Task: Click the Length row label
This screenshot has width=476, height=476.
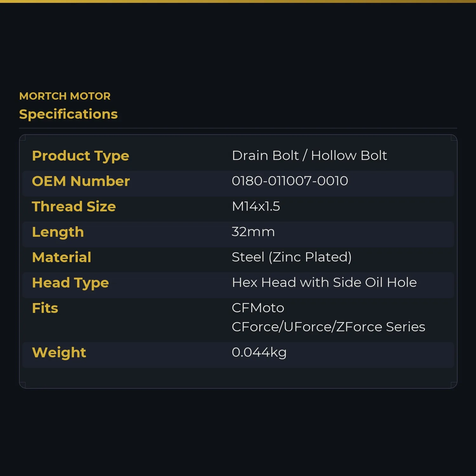Action: pyautogui.click(x=58, y=232)
